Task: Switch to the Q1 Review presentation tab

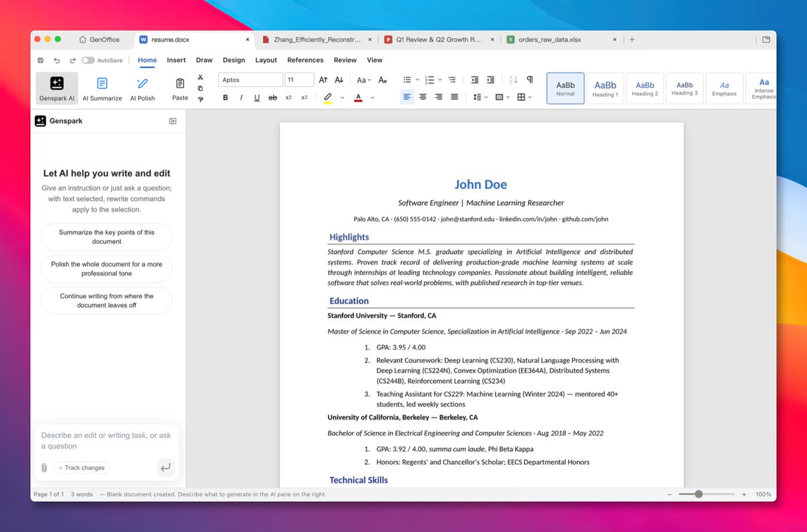Action: coord(439,40)
